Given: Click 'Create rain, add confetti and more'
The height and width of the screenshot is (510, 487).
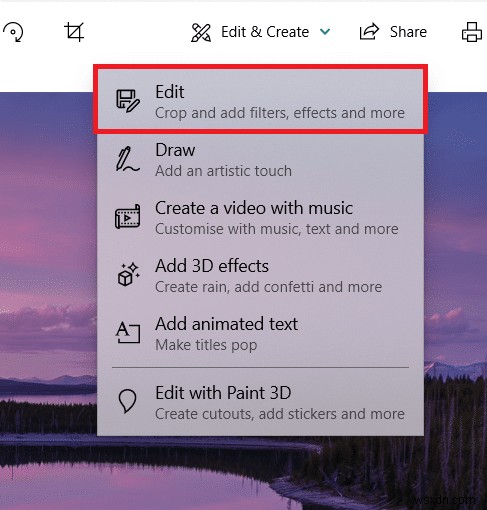Looking at the screenshot, I should tap(269, 287).
